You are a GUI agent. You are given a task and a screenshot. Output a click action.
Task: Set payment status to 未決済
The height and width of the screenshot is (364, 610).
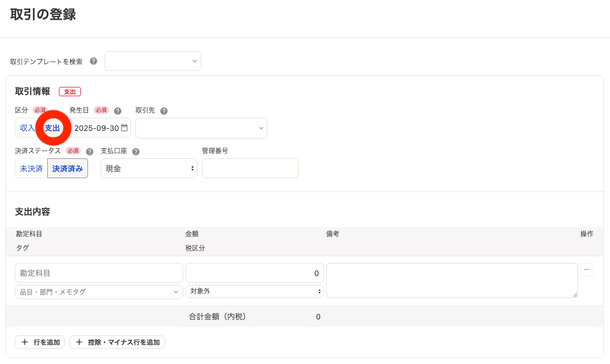[31, 169]
